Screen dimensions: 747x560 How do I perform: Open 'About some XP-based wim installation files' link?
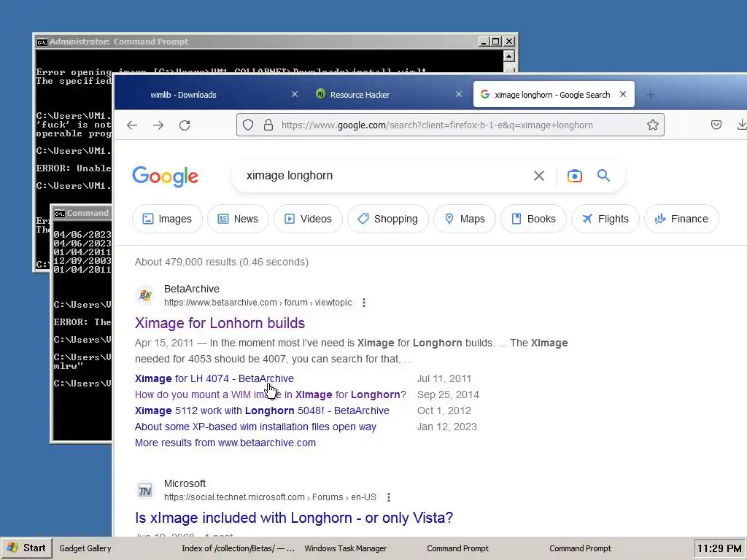coord(255,427)
